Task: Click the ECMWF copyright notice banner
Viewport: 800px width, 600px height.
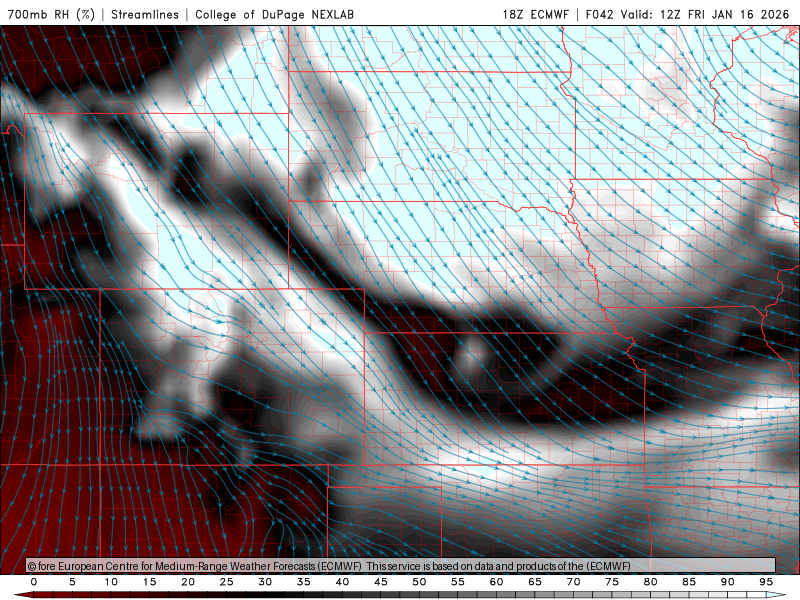Action: tap(401, 566)
